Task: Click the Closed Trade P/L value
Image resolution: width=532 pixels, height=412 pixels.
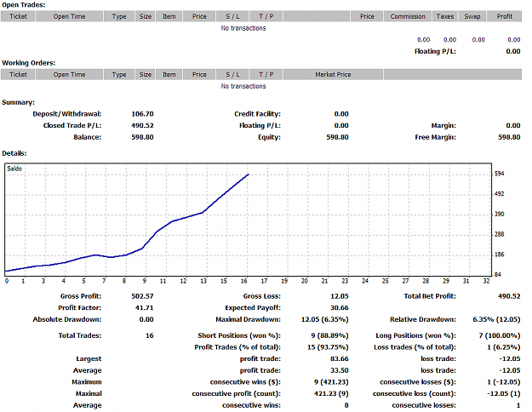Action: point(142,126)
